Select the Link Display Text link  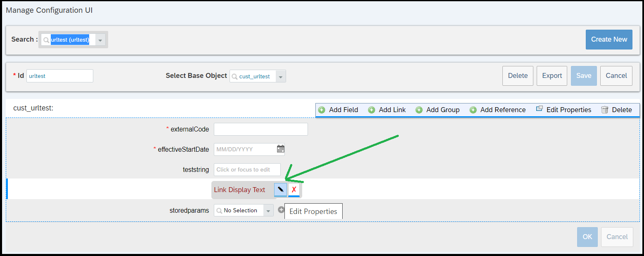pyautogui.click(x=239, y=190)
